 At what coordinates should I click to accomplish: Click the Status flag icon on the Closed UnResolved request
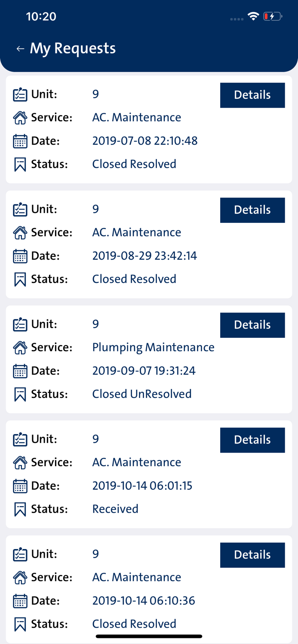click(21, 393)
